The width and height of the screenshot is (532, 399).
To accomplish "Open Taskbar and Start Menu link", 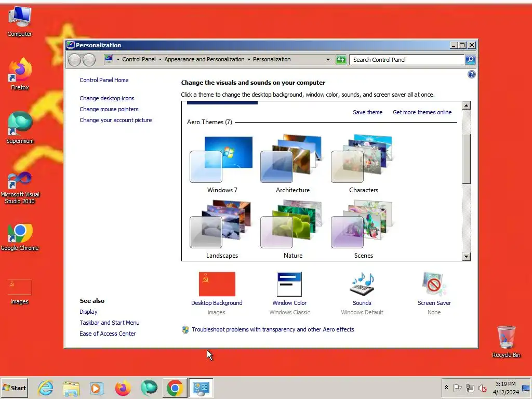I will pyautogui.click(x=109, y=323).
